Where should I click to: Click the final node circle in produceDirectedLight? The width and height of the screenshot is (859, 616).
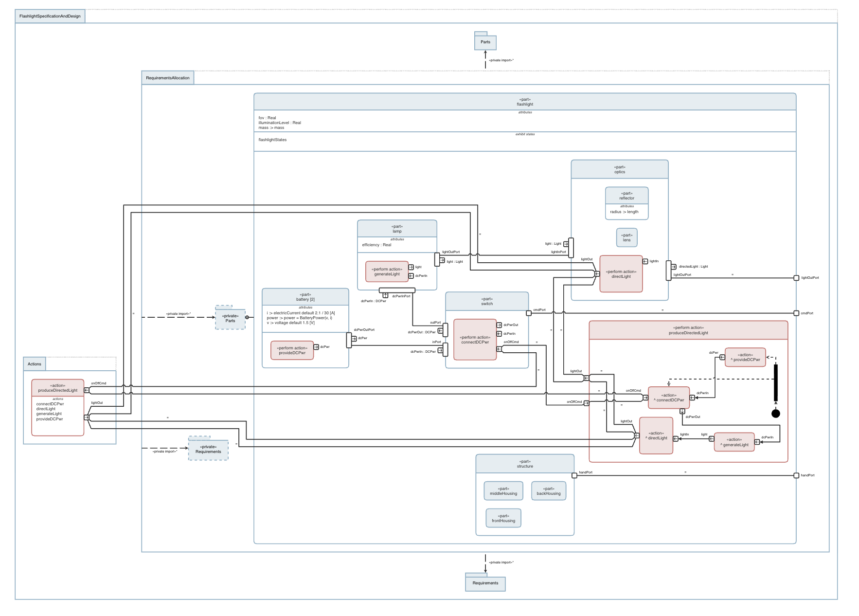(x=776, y=414)
